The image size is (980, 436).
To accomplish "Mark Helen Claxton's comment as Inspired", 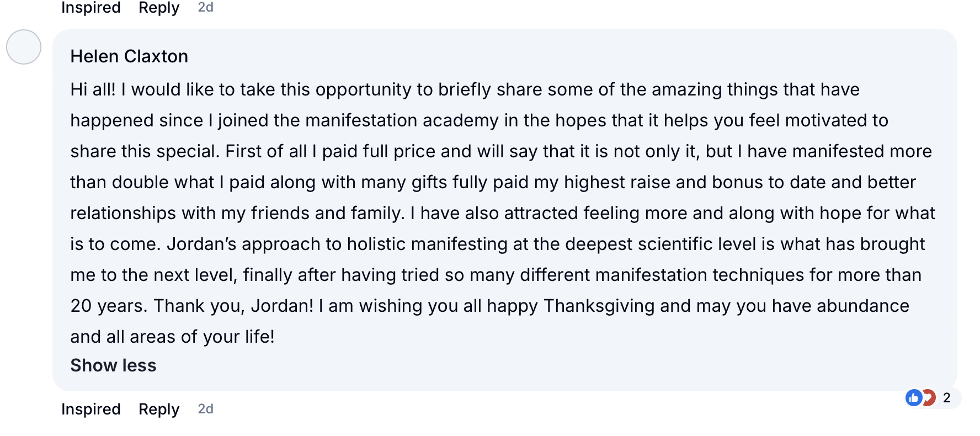I will click(x=91, y=409).
